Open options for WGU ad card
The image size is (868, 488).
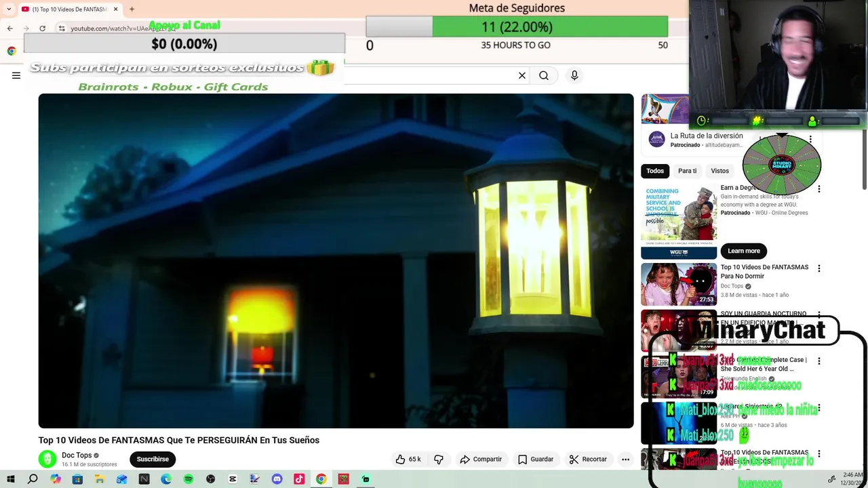coord(818,189)
